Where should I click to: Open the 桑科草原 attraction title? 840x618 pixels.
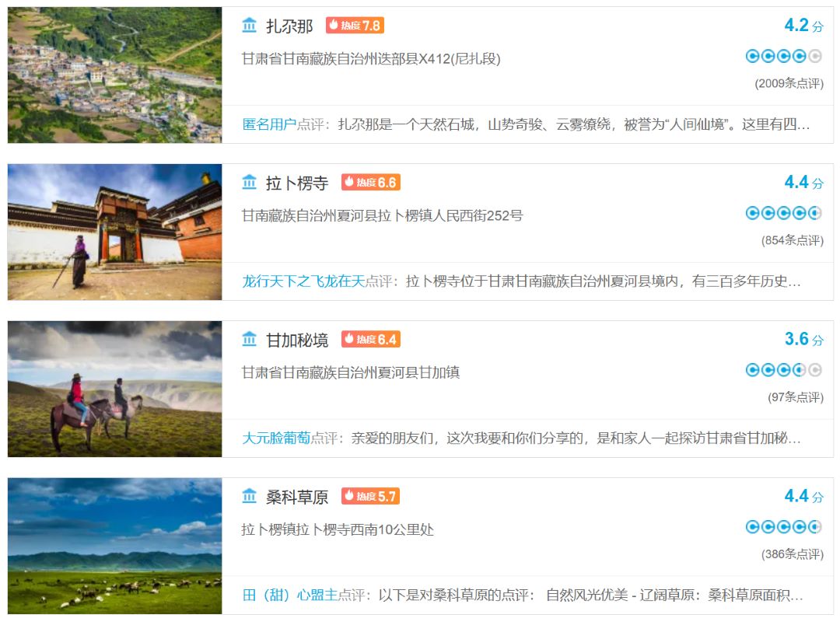coord(297,497)
